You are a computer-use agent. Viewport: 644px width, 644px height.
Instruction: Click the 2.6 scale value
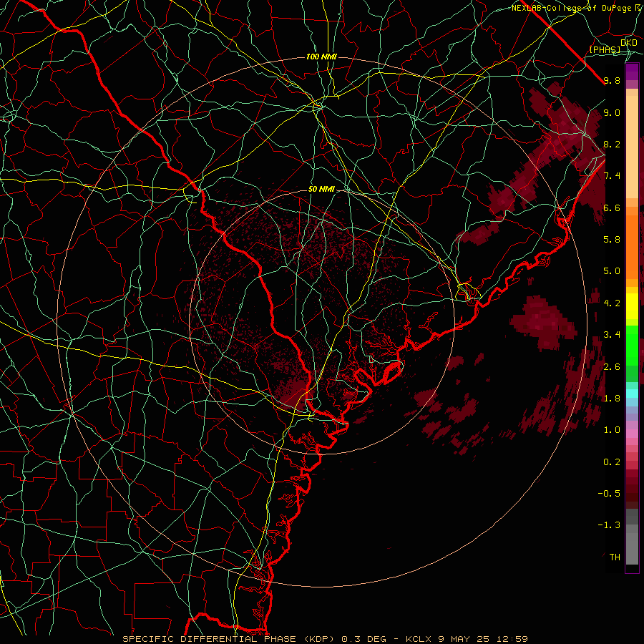tap(612, 367)
